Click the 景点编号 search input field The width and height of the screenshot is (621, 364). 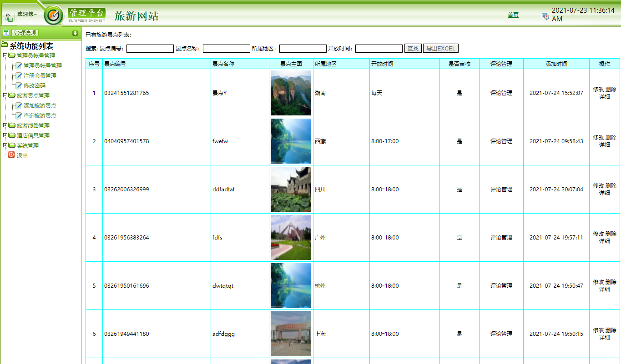[x=150, y=48]
